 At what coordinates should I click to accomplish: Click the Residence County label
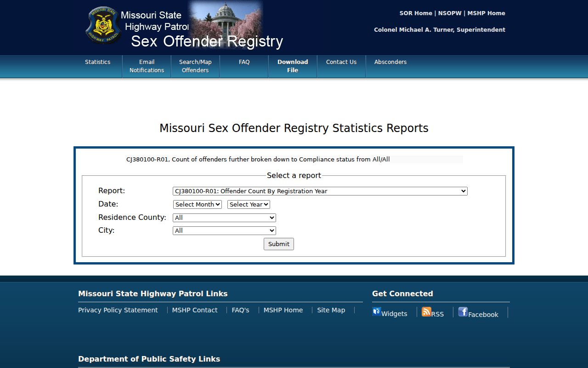132,217
